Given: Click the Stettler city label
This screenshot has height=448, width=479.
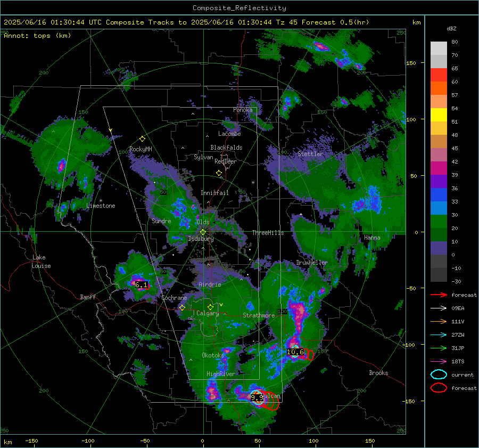Looking at the screenshot, I should click(x=310, y=154).
